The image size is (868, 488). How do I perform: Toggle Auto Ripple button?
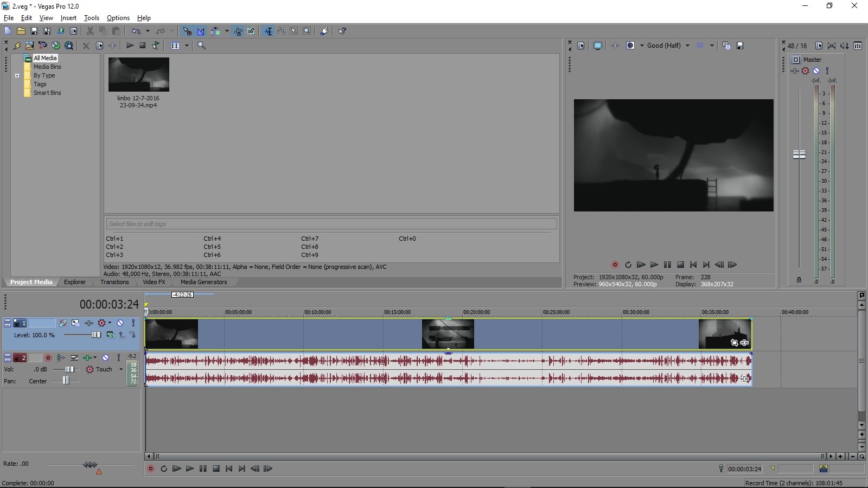click(215, 31)
